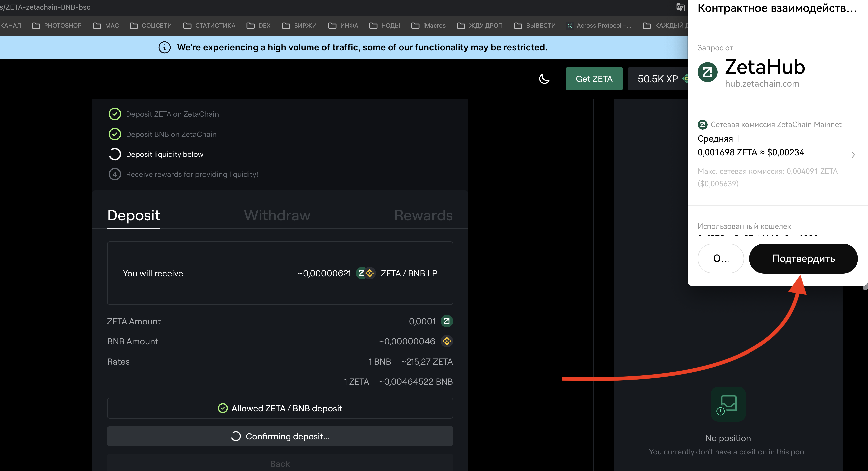Screen dimensions: 868x471
Task: Open the DEX bookmarks folder
Action: [x=258, y=26]
